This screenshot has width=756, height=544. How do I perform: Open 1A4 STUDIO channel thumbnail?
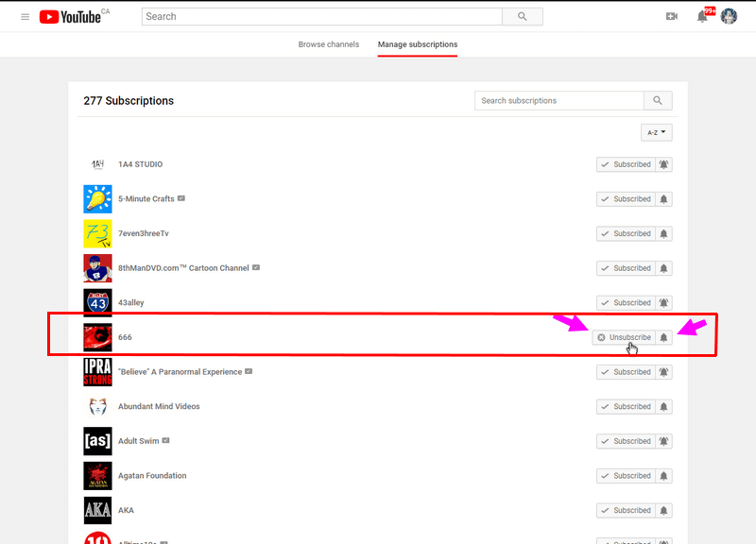[x=98, y=164]
